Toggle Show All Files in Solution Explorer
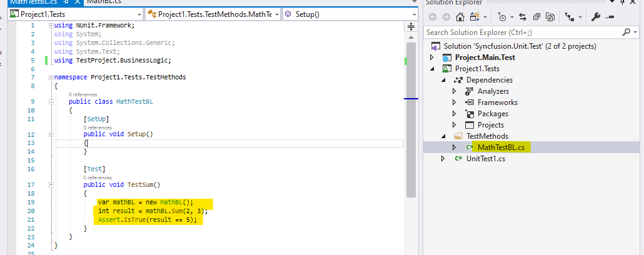This screenshot has height=255, width=644. coord(550,17)
